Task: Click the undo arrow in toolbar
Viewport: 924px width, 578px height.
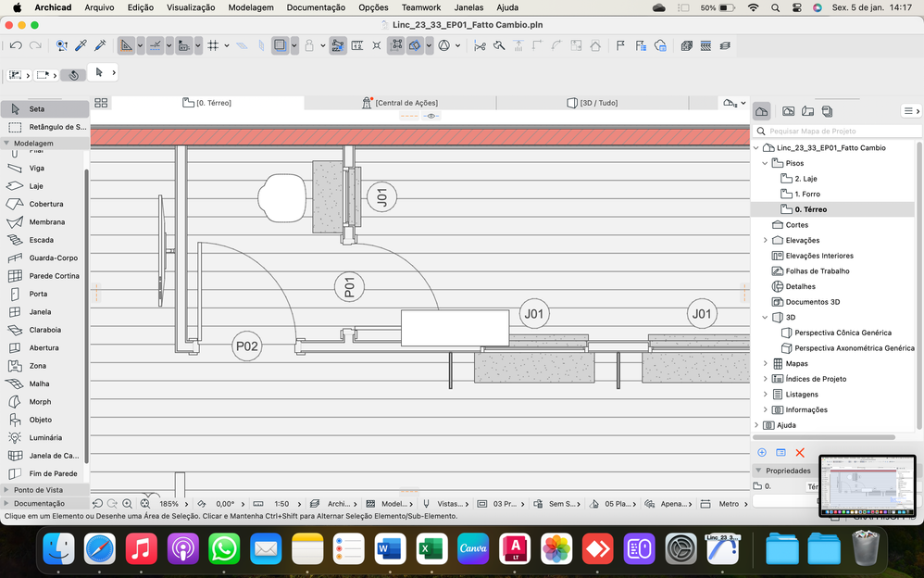Action: coord(16,45)
